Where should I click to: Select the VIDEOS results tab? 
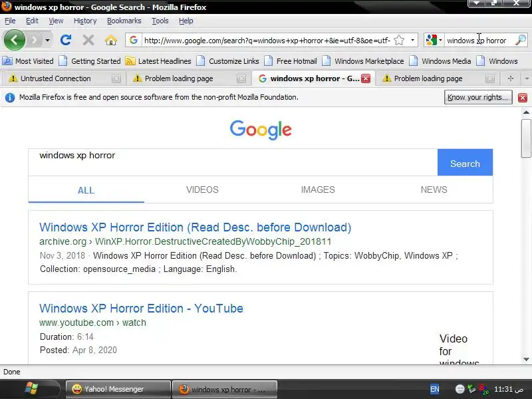pos(202,190)
